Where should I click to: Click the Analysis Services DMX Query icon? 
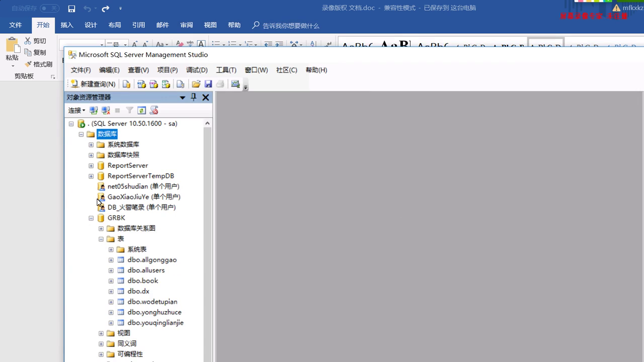(154, 84)
